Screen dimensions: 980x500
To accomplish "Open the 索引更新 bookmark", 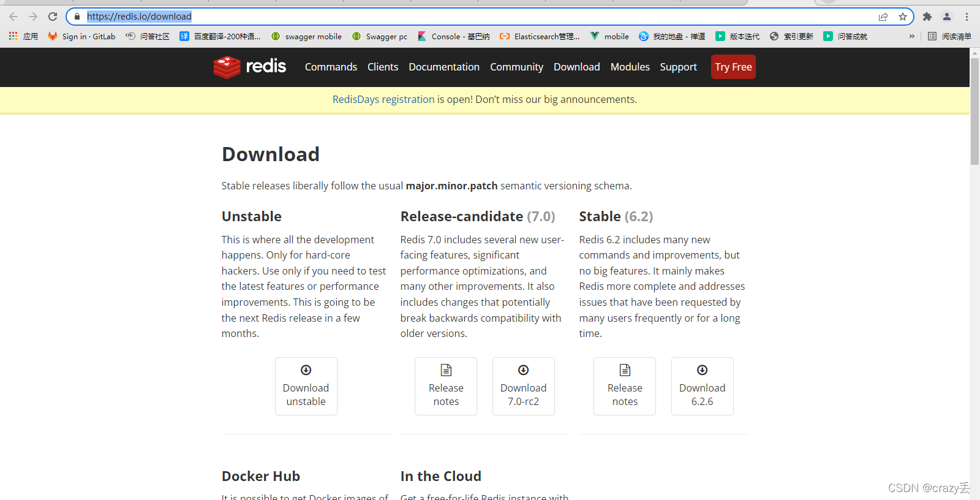I will pyautogui.click(x=791, y=36).
